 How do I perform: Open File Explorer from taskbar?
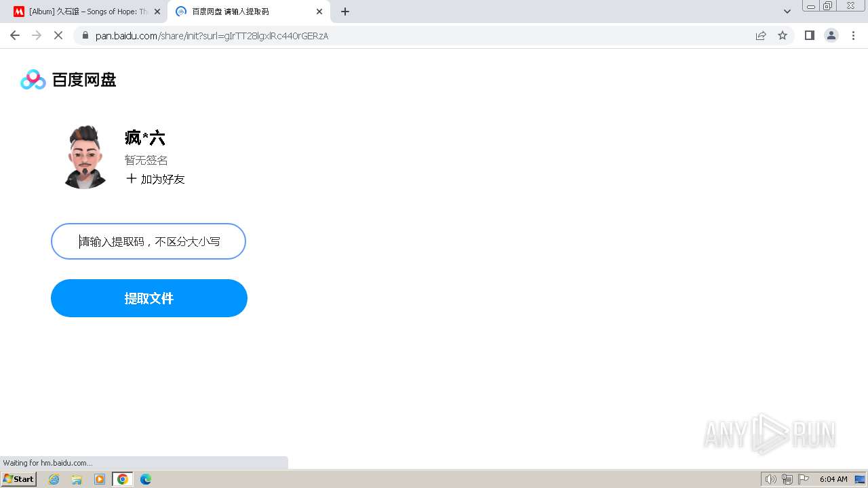(77, 479)
